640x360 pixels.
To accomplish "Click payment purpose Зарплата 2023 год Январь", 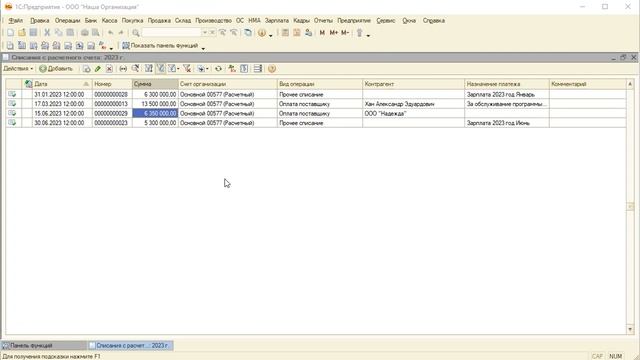I will (501, 94).
